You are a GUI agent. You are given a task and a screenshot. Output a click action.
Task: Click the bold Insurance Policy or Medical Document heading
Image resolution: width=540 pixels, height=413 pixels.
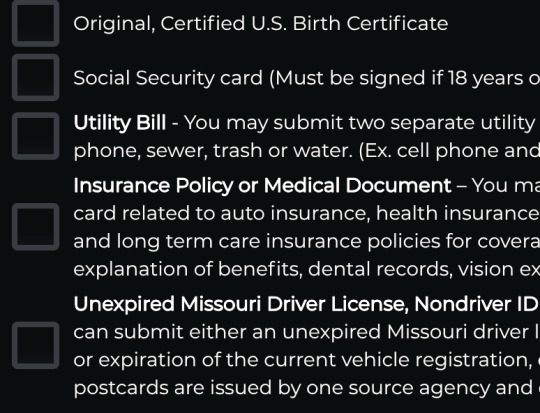262,186
